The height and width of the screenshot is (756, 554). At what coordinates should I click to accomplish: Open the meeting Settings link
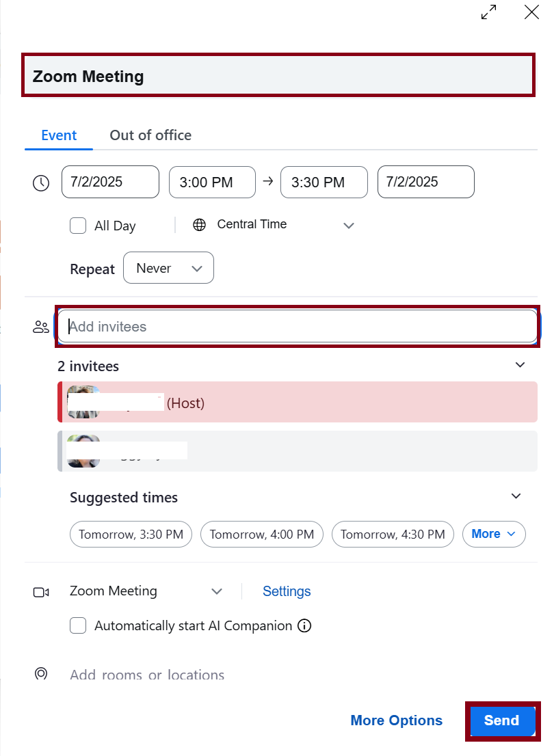coord(287,591)
